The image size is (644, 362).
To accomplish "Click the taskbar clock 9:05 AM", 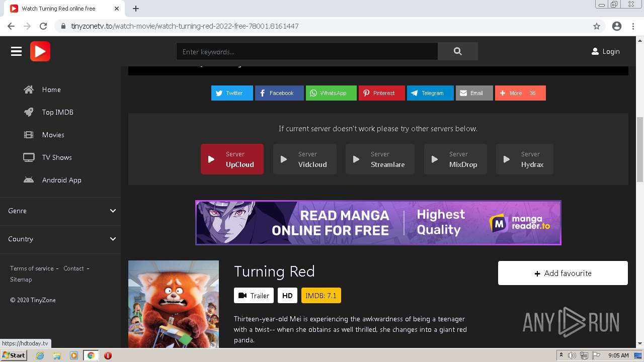I will pyautogui.click(x=618, y=355).
